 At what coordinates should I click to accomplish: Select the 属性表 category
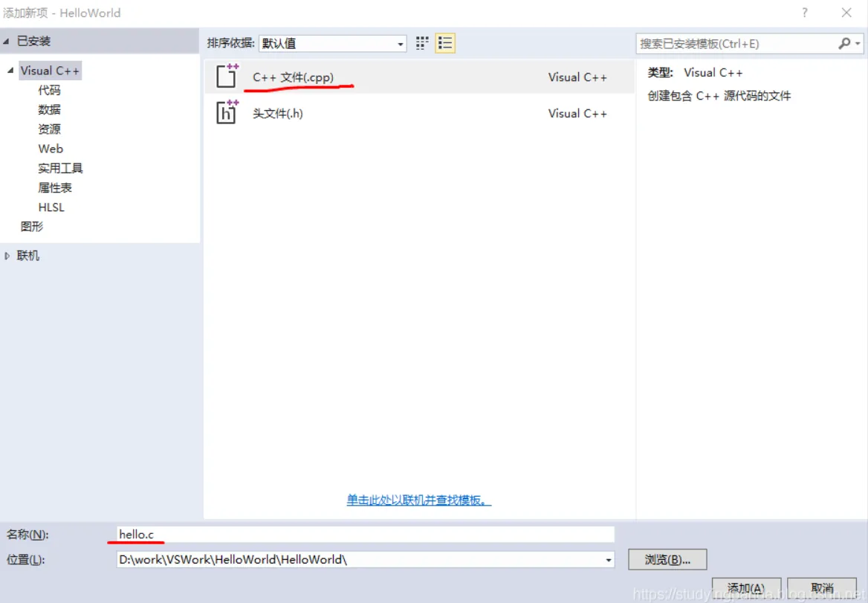(x=55, y=187)
